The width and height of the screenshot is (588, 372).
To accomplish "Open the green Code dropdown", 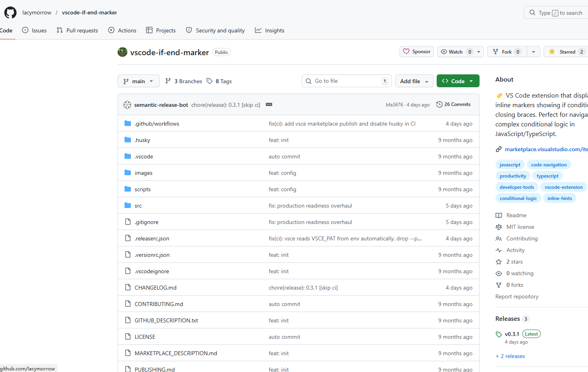I will [x=458, y=81].
